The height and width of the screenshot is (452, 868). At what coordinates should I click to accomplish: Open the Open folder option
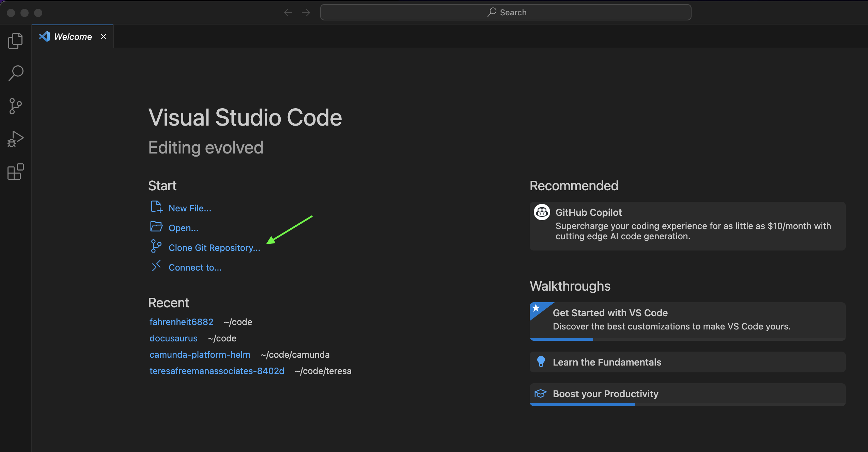click(x=183, y=227)
